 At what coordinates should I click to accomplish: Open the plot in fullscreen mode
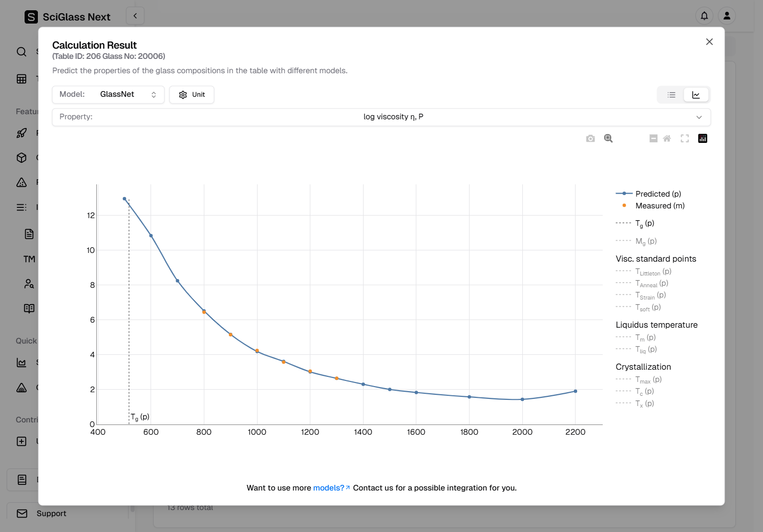coord(685,139)
